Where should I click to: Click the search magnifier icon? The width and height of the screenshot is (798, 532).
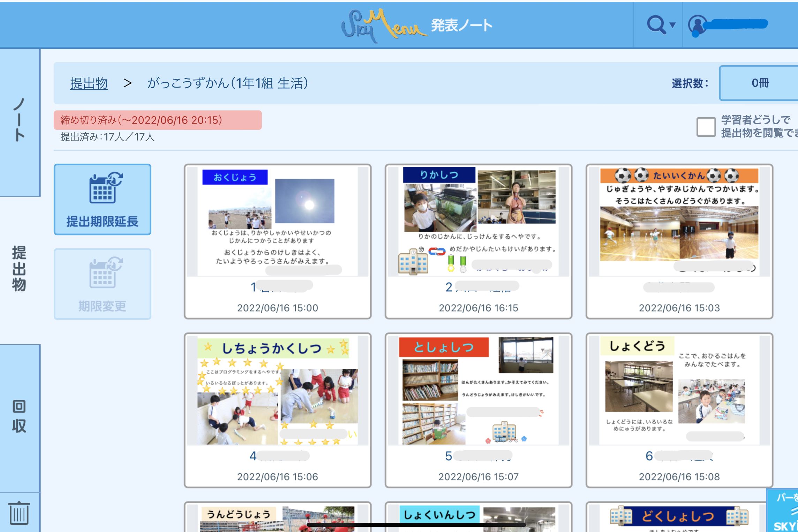(656, 25)
